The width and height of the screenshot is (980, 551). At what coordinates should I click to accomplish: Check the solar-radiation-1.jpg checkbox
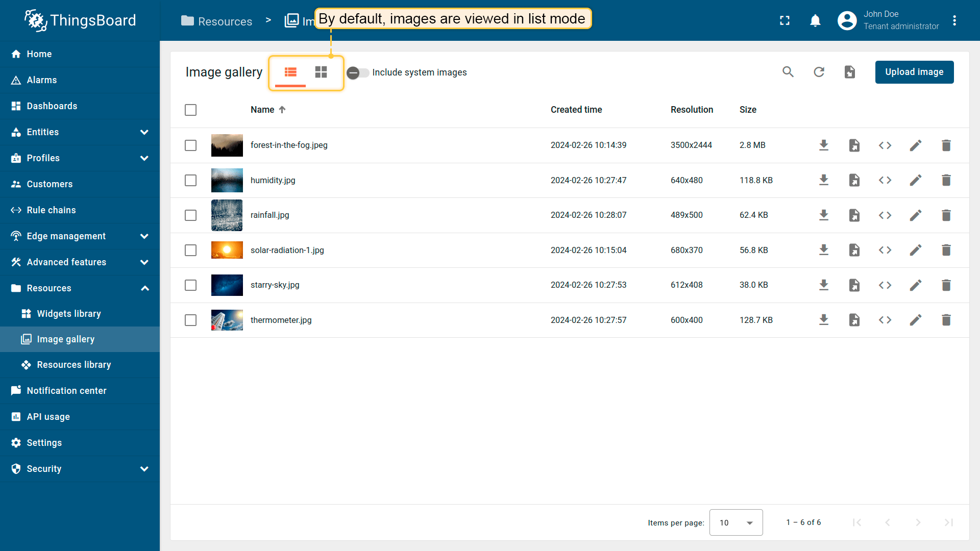click(x=190, y=250)
